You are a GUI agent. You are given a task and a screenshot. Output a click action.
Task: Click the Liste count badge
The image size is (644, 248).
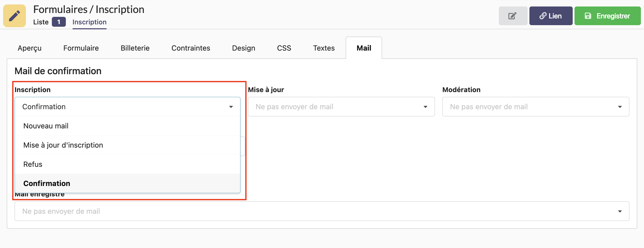pyautogui.click(x=59, y=22)
